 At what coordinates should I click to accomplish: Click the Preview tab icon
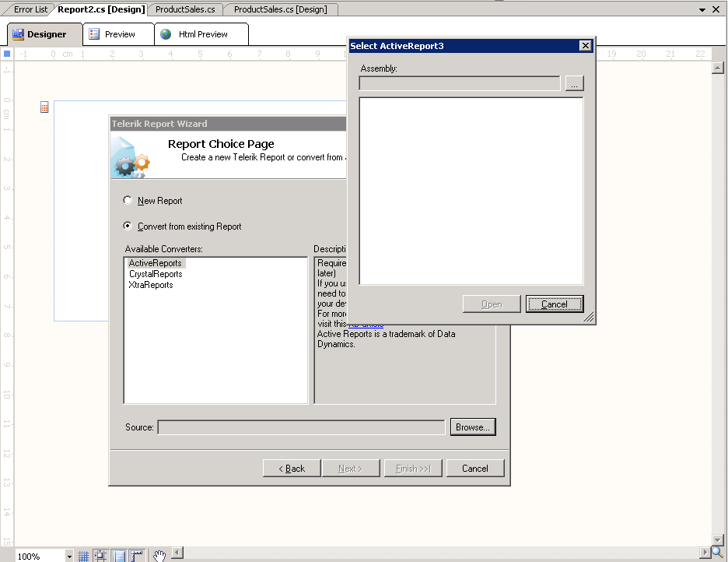click(94, 34)
